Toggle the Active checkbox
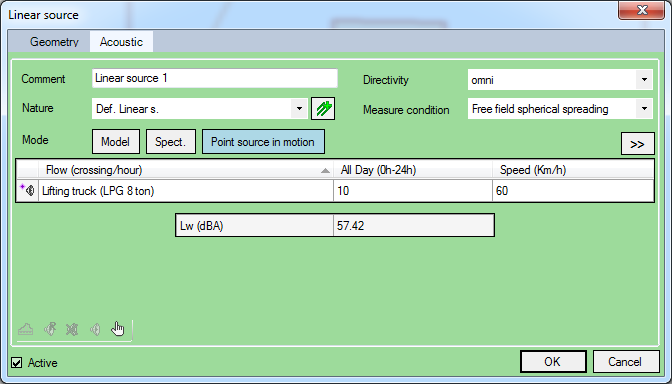The image size is (672, 384). (x=17, y=363)
